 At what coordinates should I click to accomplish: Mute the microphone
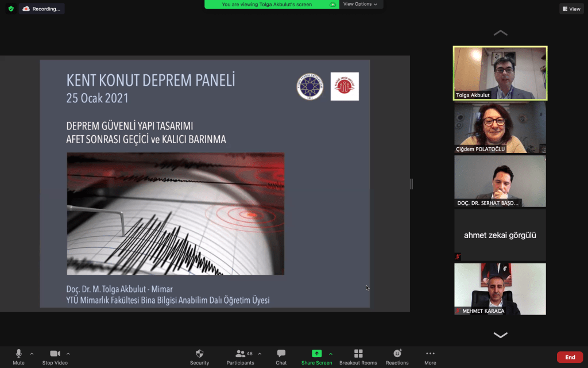point(18,354)
